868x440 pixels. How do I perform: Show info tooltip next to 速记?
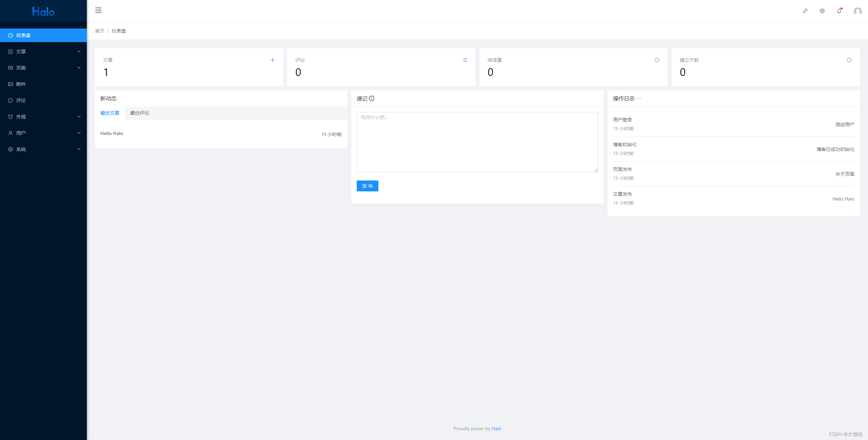372,99
